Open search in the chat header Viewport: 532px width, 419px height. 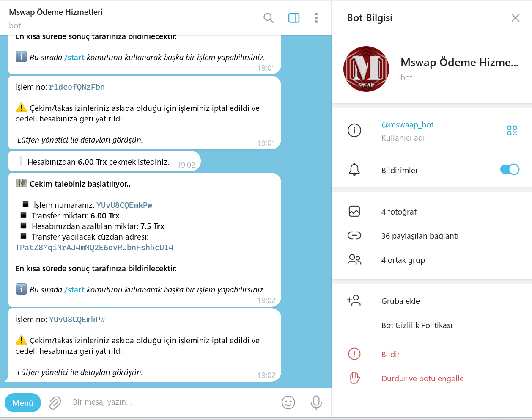pyautogui.click(x=269, y=18)
